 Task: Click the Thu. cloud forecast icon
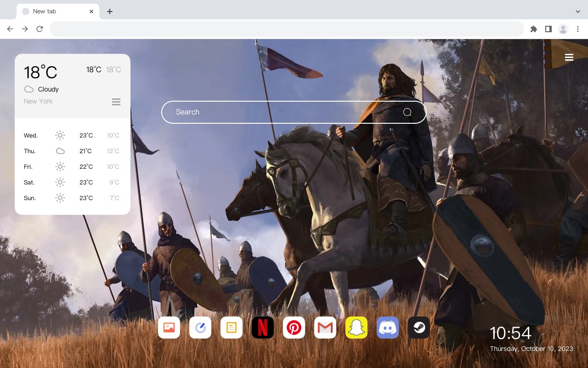[60, 151]
